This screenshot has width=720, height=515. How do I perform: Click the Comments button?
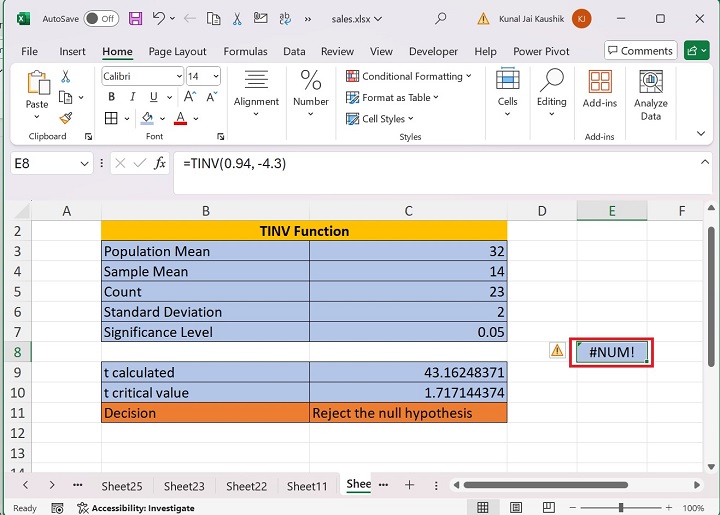(639, 51)
